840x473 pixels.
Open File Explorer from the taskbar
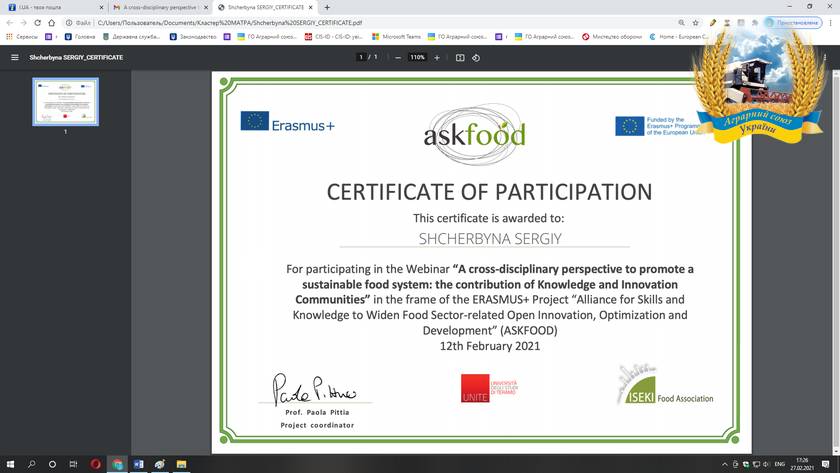point(182,464)
